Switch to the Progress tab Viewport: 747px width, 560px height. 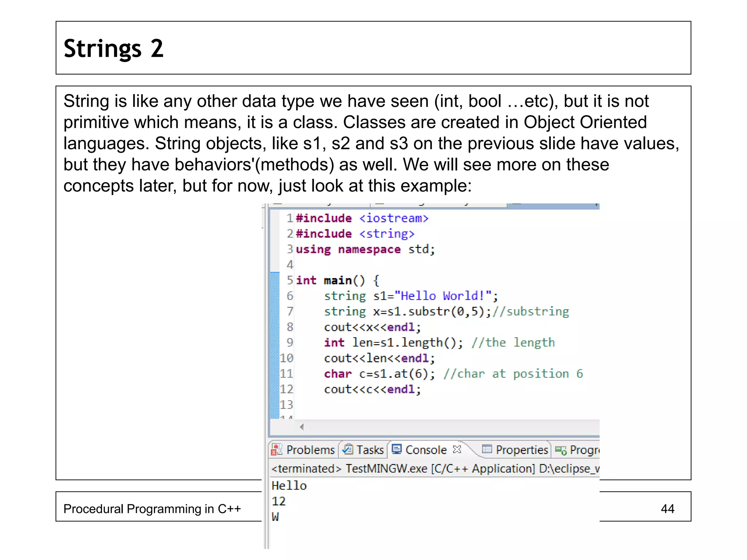[577, 450]
